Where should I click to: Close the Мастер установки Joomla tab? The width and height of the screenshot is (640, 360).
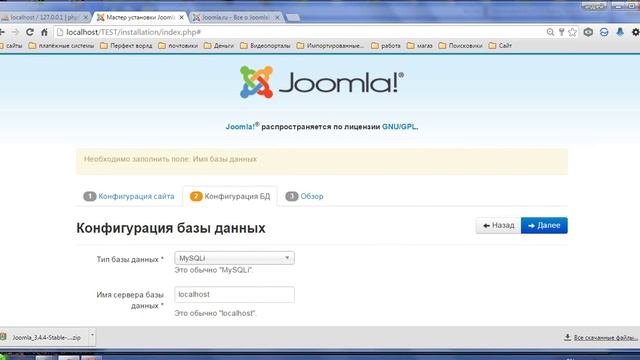point(182,17)
